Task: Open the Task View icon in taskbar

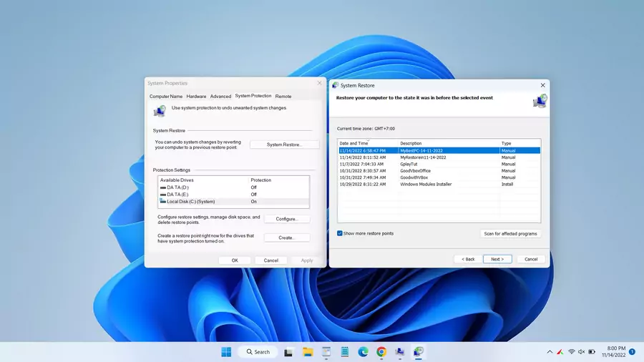Action: click(288, 352)
